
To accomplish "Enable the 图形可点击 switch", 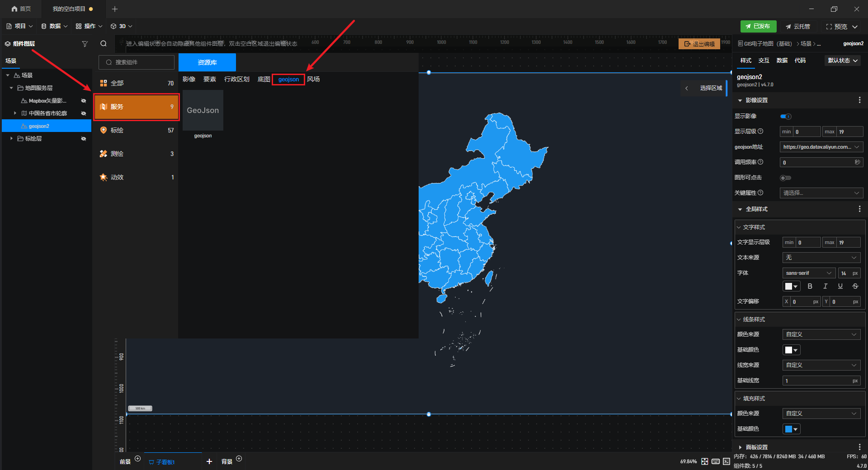I will [x=786, y=178].
